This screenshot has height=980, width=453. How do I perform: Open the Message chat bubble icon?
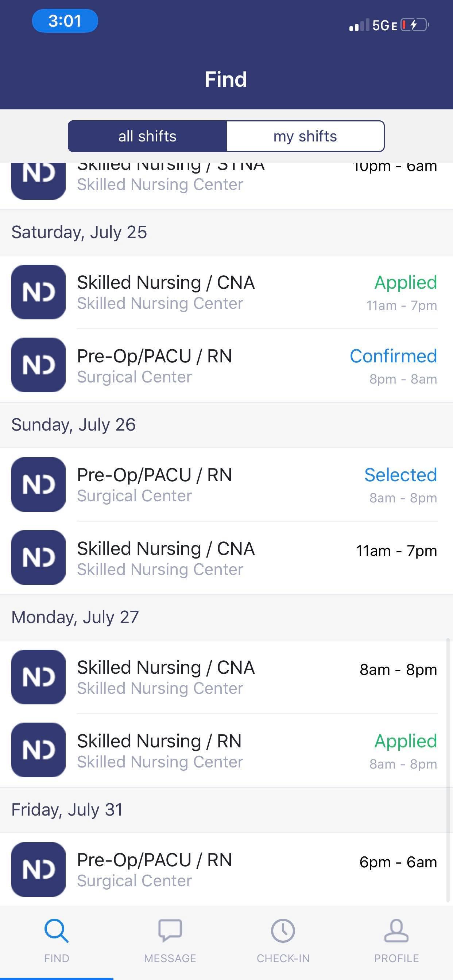point(170,930)
